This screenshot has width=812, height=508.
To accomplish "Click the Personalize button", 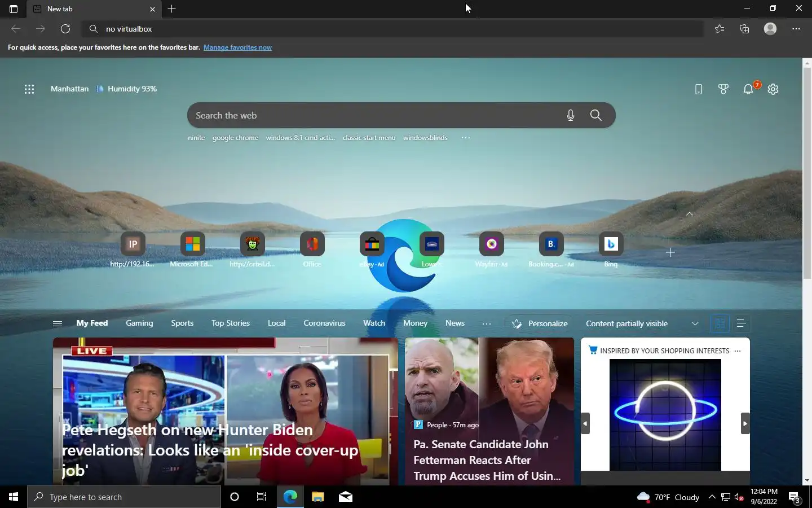I will [539, 323].
